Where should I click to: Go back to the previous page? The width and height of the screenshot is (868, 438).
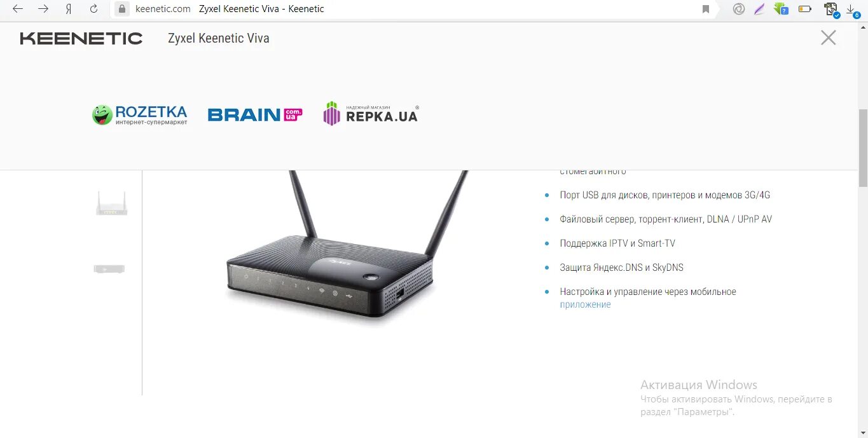18,9
